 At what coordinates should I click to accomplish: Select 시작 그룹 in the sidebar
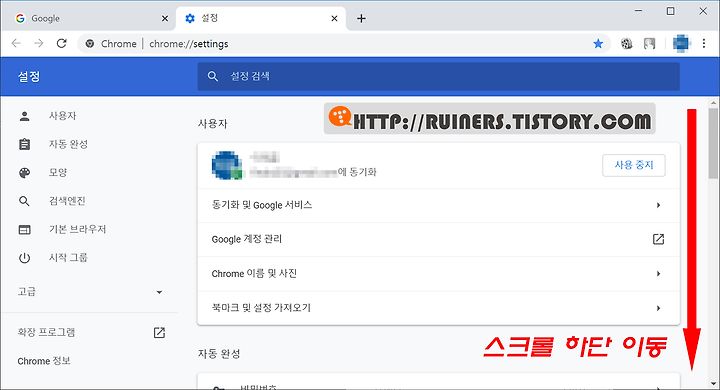pyautogui.click(x=68, y=258)
